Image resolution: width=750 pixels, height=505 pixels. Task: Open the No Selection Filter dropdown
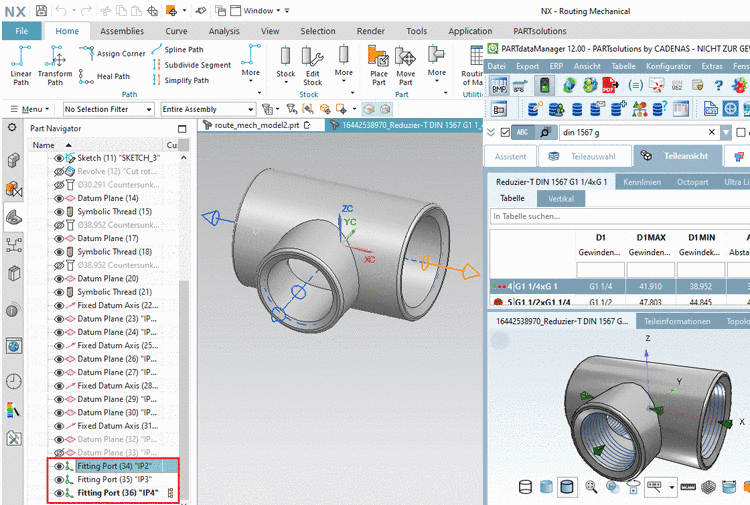[108, 109]
